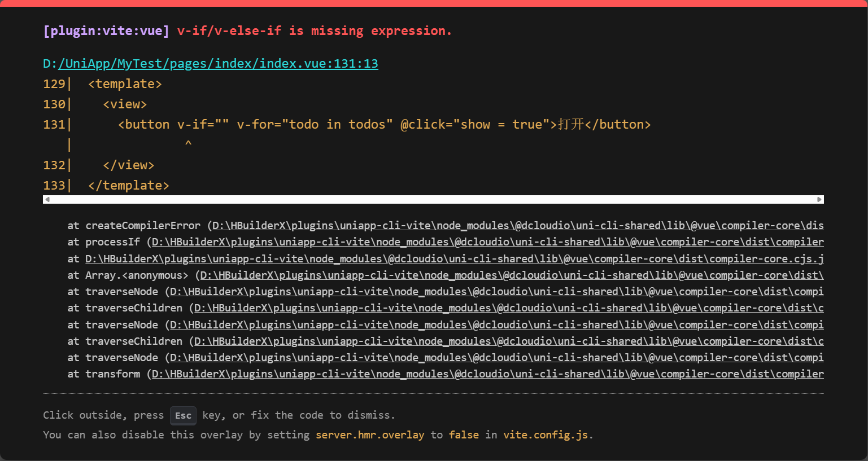Image resolution: width=868 pixels, height=461 pixels.
Task: Click the right arrow of the code scrollbar
Action: pos(819,199)
